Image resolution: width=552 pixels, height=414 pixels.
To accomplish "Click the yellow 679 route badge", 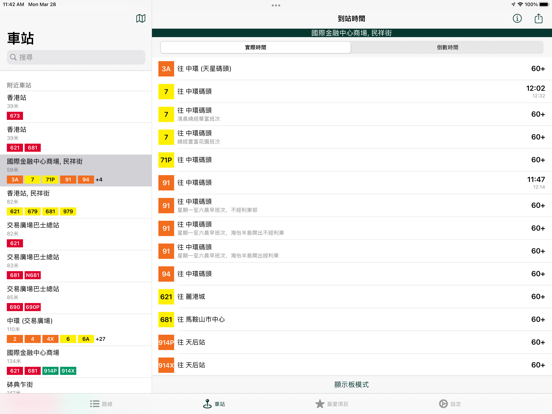I will [32, 212].
